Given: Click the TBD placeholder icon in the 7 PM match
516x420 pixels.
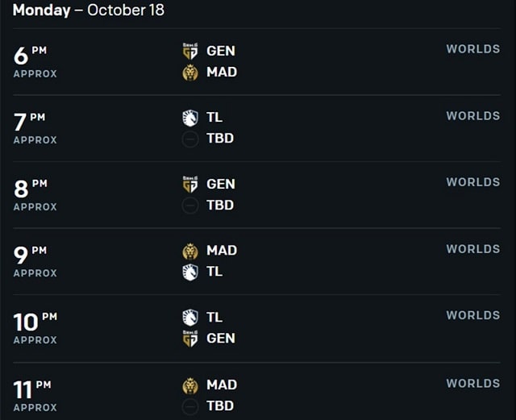Looking at the screenshot, I should point(190,139).
